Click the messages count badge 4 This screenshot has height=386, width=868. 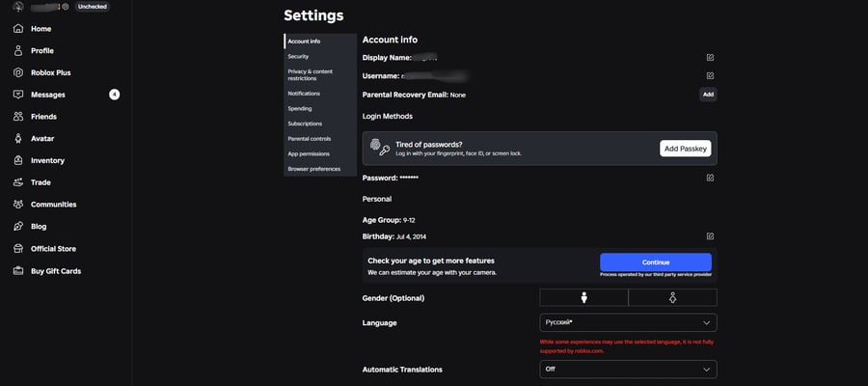(114, 95)
